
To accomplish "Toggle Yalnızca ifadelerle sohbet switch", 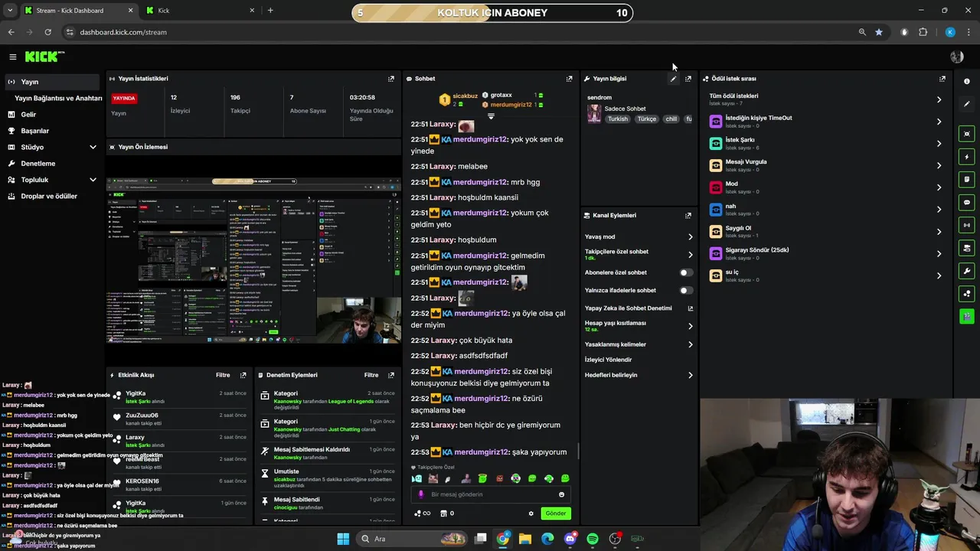I will click(686, 291).
